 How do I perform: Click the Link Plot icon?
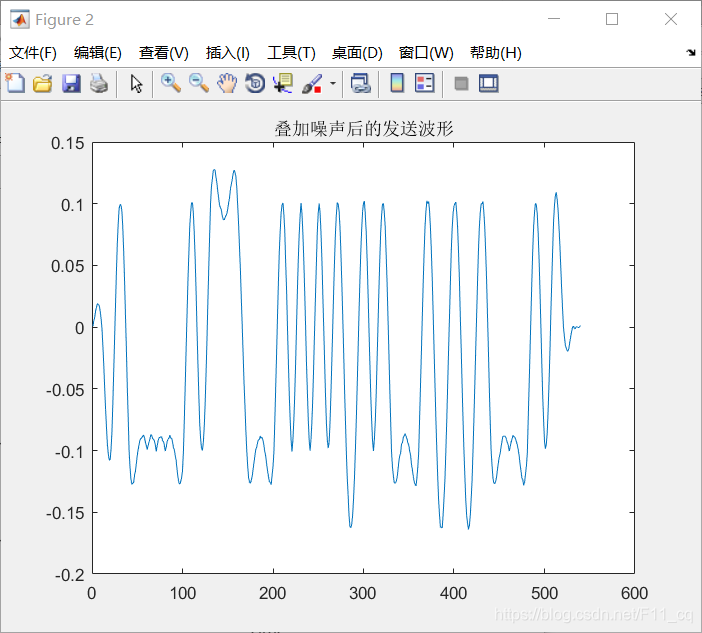[360, 83]
